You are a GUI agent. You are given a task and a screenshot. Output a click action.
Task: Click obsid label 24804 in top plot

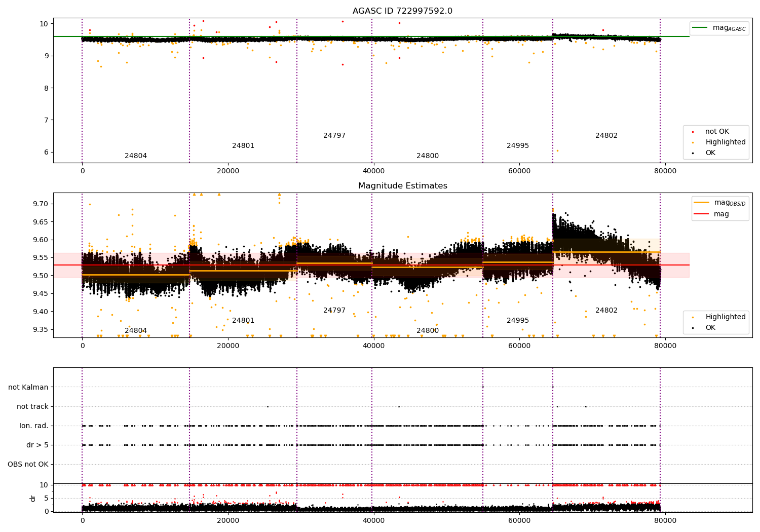[x=136, y=156]
